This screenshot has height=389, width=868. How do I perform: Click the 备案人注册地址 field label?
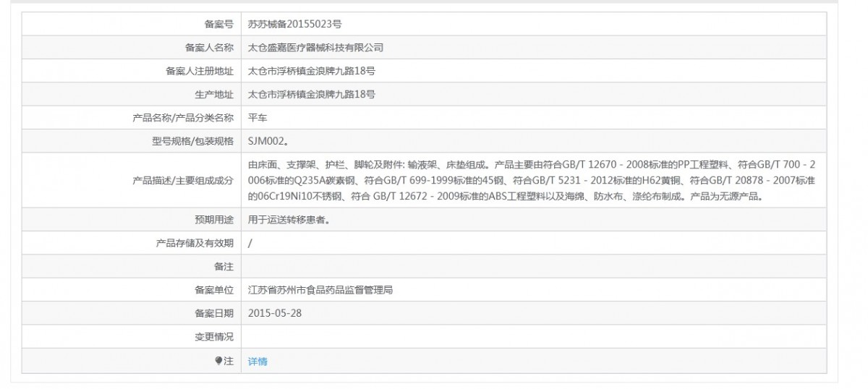click(200, 71)
